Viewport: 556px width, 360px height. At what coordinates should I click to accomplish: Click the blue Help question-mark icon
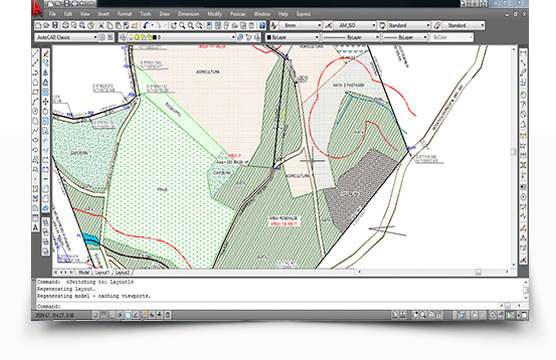pyautogui.click(x=262, y=26)
